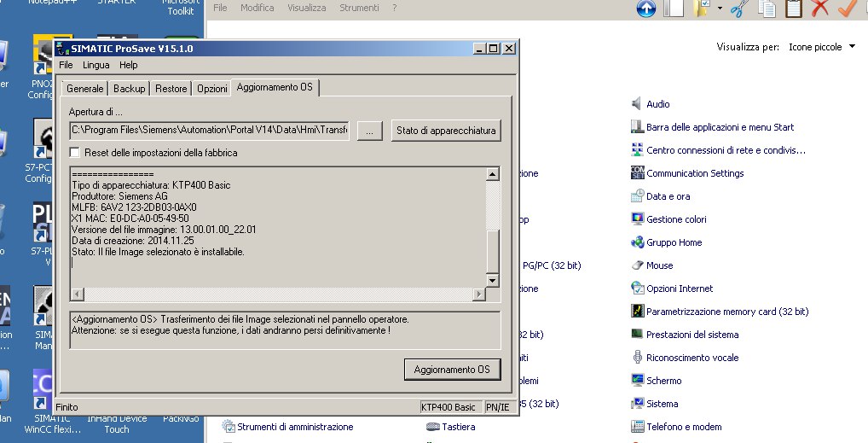This screenshot has height=443, width=868.
Task: Click the ProSave title bar icon
Action: (x=63, y=49)
